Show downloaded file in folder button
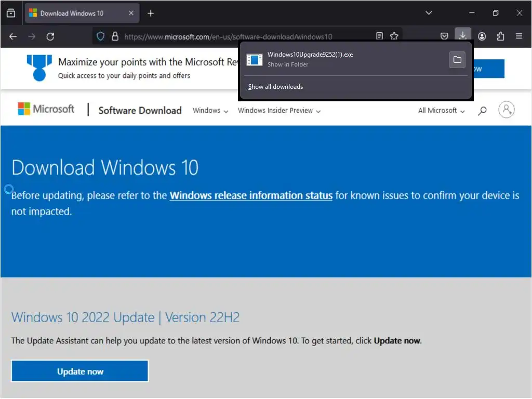The height and width of the screenshot is (399, 532). 457,60
